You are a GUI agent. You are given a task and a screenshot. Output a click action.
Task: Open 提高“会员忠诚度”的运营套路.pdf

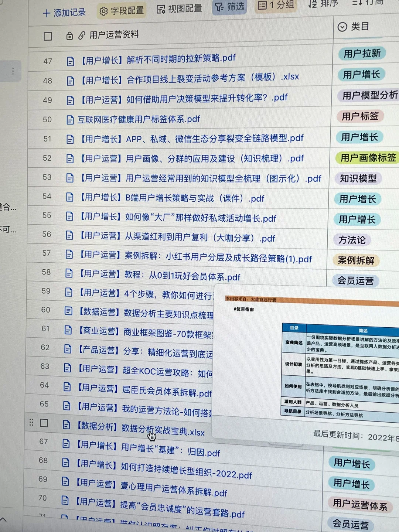point(160,508)
